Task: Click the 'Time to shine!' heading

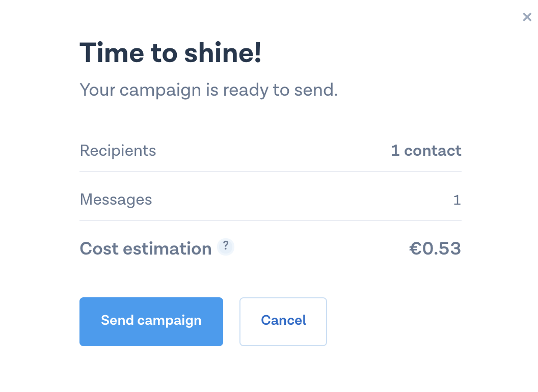Action: click(171, 53)
